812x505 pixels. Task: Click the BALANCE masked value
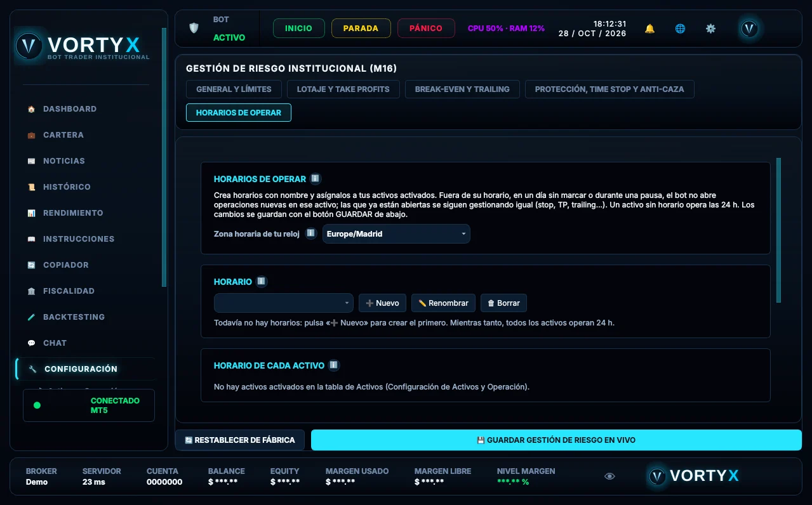(223, 482)
